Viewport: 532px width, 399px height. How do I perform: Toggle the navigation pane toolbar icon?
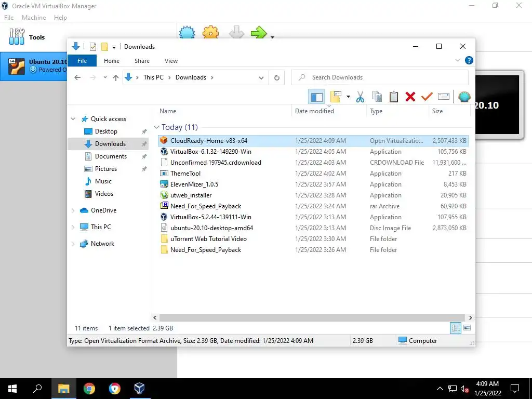click(316, 97)
